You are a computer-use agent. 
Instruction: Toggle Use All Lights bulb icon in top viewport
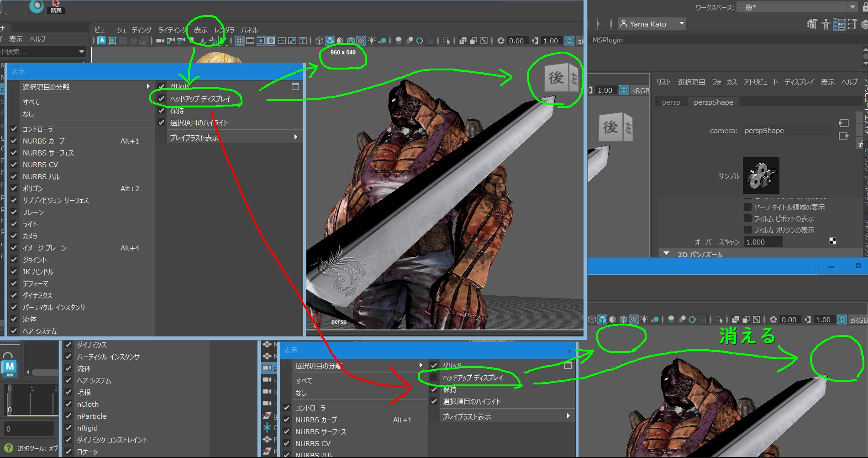[371, 41]
